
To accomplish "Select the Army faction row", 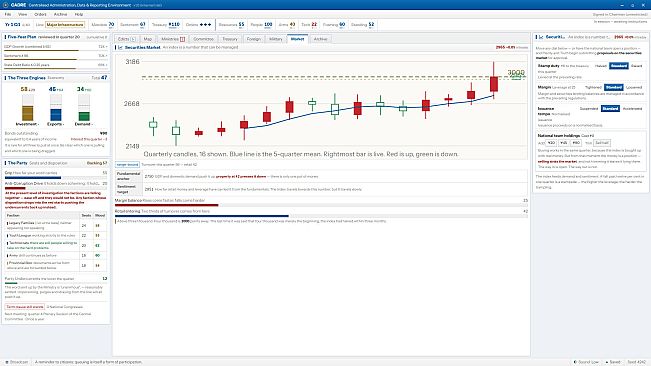I will tap(56, 255).
